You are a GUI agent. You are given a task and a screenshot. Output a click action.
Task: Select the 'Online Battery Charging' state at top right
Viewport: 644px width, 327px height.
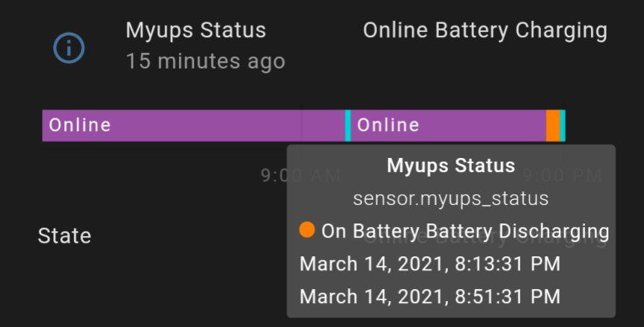click(x=485, y=31)
